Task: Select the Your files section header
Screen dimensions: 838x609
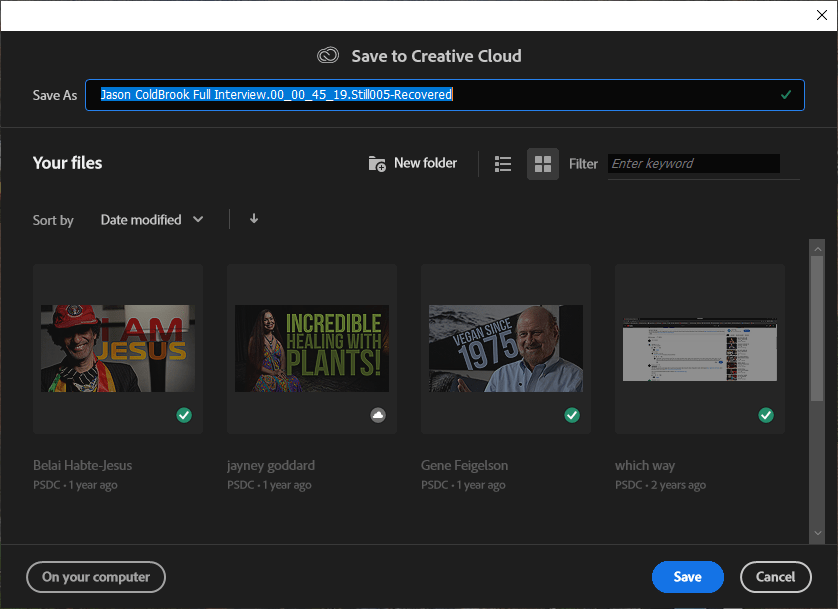Action: coord(67,163)
